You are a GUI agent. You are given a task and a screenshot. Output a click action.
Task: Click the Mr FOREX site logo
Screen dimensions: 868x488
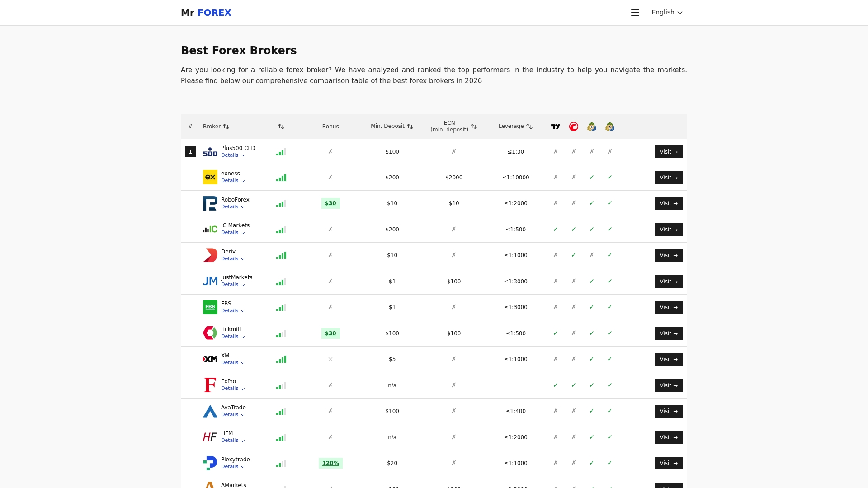point(206,13)
